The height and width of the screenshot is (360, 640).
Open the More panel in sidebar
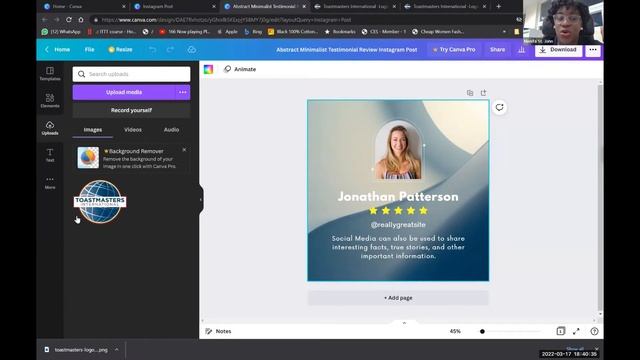click(50, 182)
